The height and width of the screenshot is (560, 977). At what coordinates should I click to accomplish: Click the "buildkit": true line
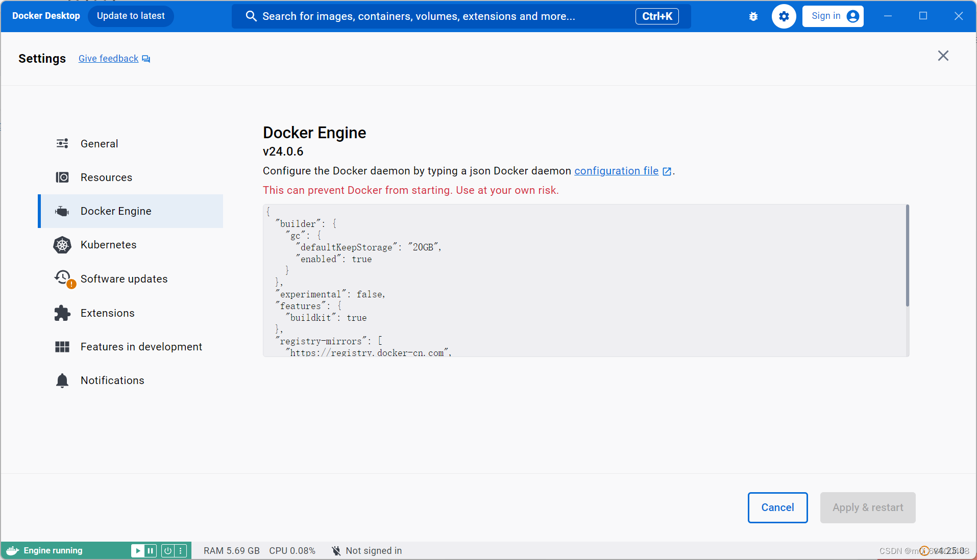click(326, 318)
